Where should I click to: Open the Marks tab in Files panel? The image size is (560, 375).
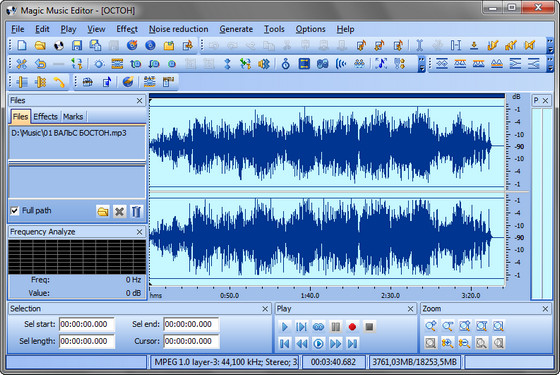(x=73, y=116)
